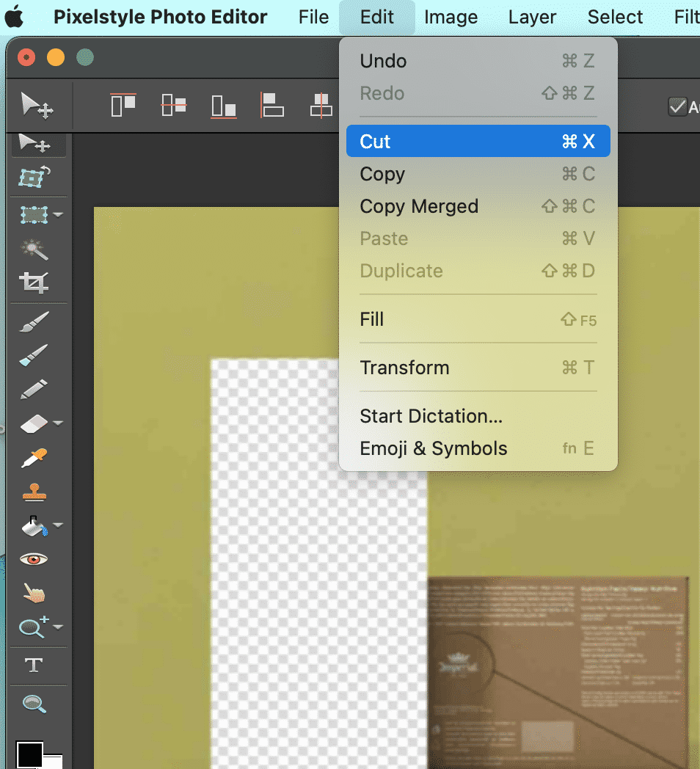Click the Move tool icon in options bar
The width and height of the screenshot is (700, 769).
[37, 105]
